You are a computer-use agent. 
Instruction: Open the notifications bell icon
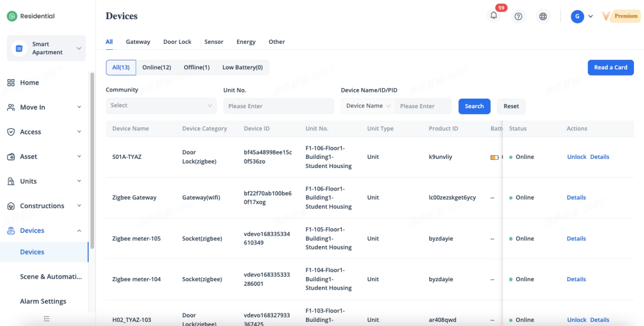click(494, 16)
